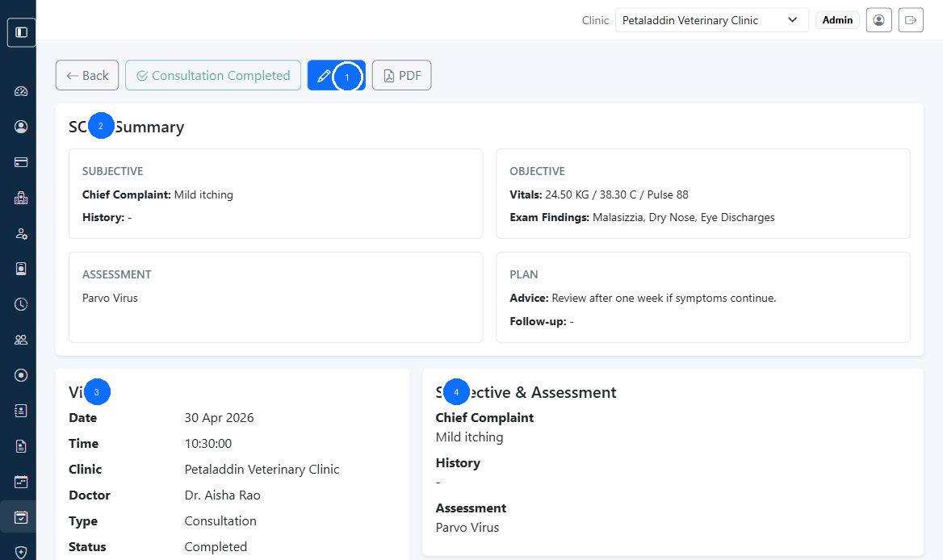Click the 'Chief Complaint: Mild itching' summary line

coord(157,194)
